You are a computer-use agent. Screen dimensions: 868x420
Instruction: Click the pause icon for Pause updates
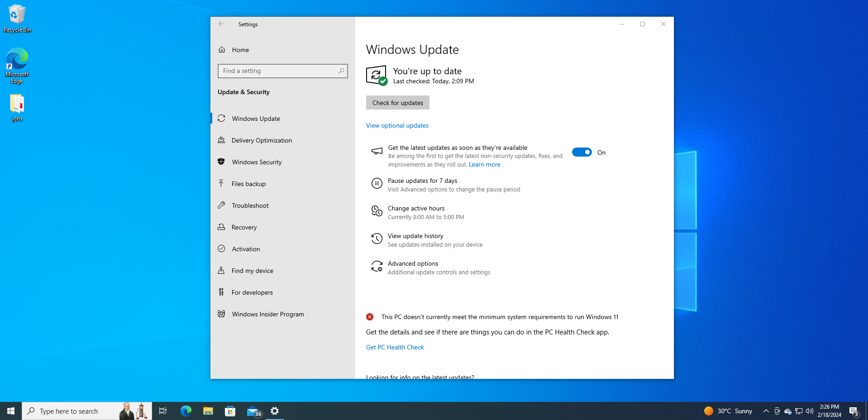377,183
